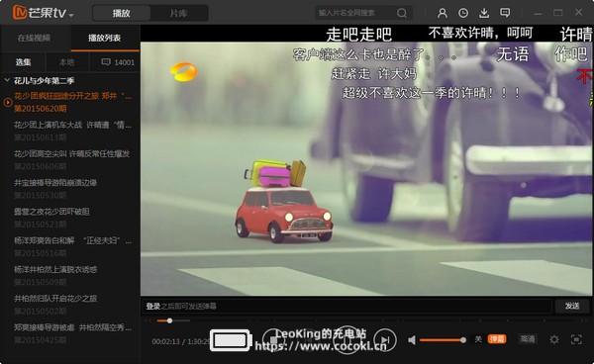Open the 14001 comments tab
This screenshot has height=364, width=594.
[118, 62]
